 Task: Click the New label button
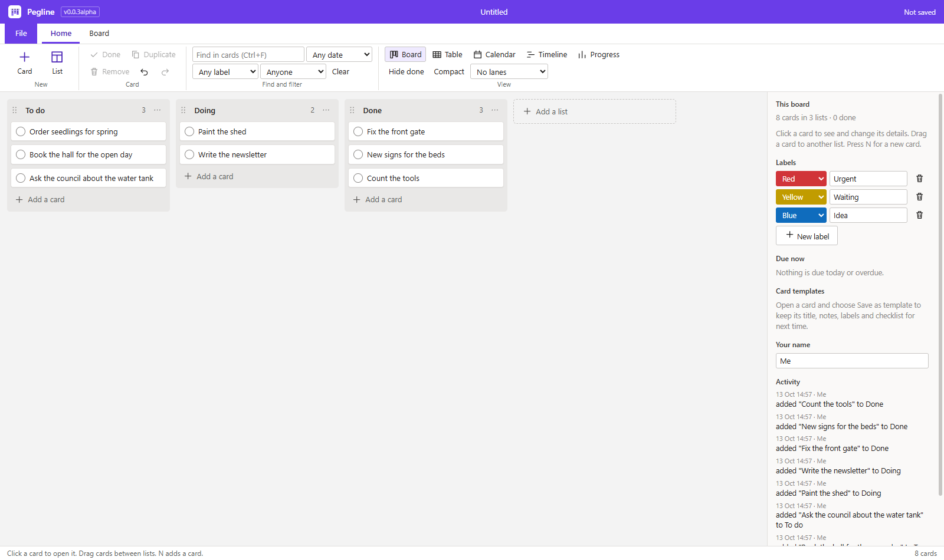807,236
